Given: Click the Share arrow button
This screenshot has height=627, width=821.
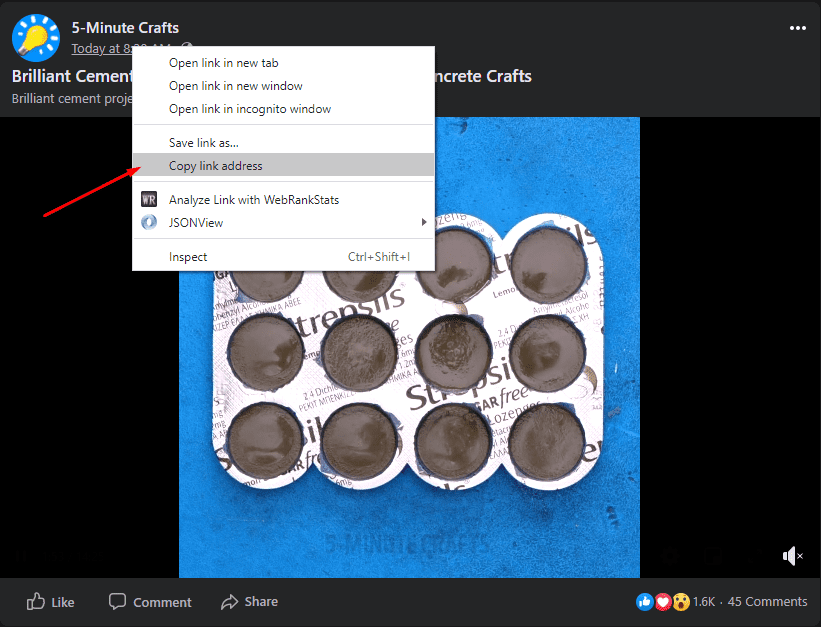Looking at the screenshot, I should point(249,602).
